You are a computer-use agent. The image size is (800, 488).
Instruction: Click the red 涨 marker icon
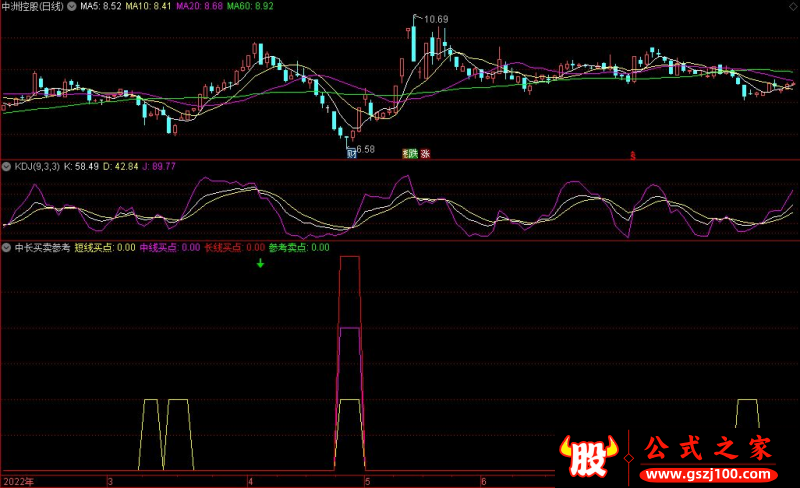426,154
